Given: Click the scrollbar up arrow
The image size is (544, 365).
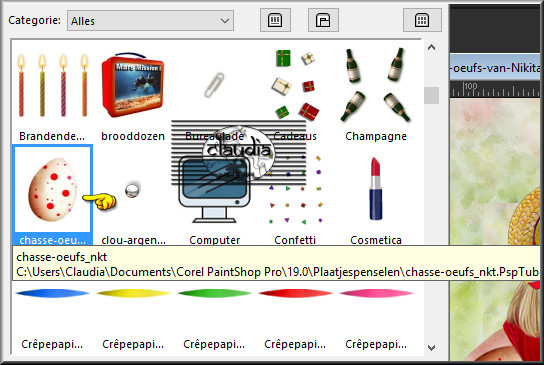Looking at the screenshot, I should click(431, 47).
